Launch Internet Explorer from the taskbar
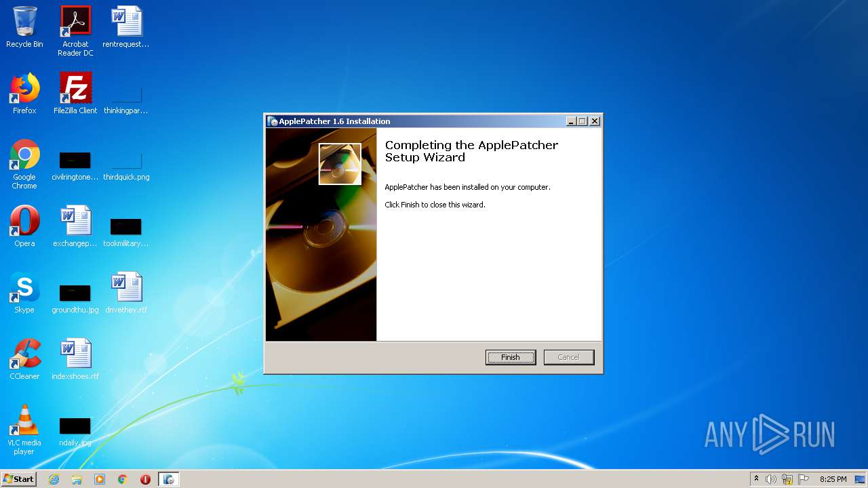The image size is (868, 488). coord(54,479)
